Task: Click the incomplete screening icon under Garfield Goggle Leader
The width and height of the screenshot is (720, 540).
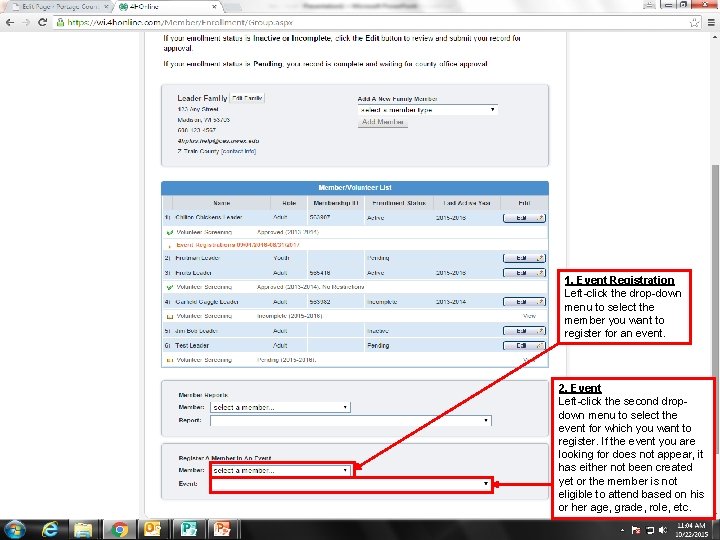Action: (x=169, y=316)
